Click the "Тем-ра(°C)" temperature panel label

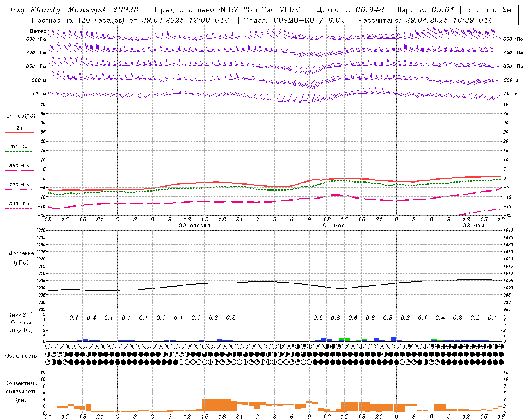[19, 116]
